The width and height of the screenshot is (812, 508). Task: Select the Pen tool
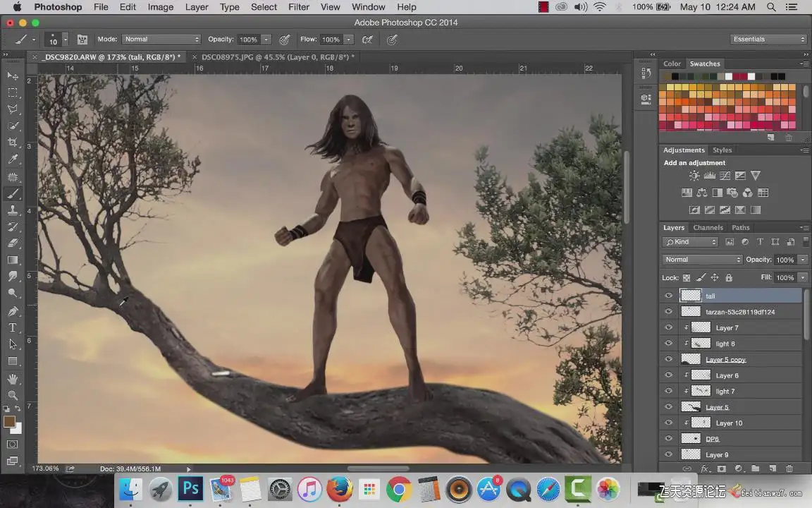[13, 311]
